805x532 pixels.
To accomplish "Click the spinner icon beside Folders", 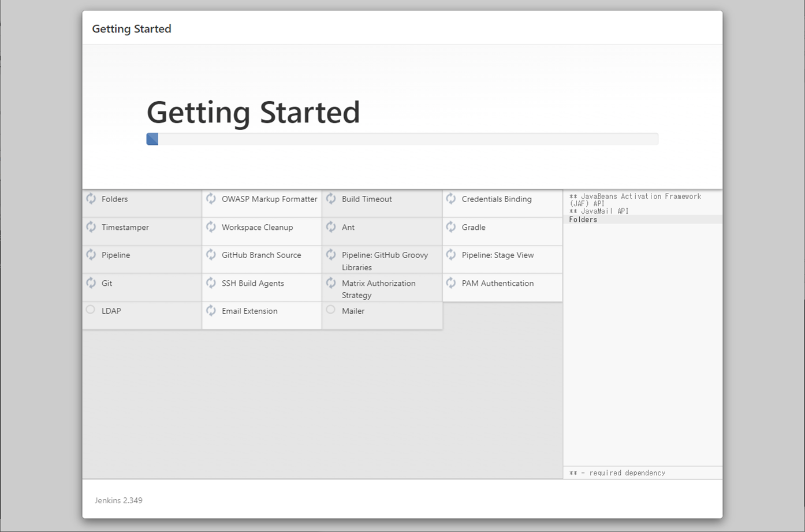I will coord(91,199).
